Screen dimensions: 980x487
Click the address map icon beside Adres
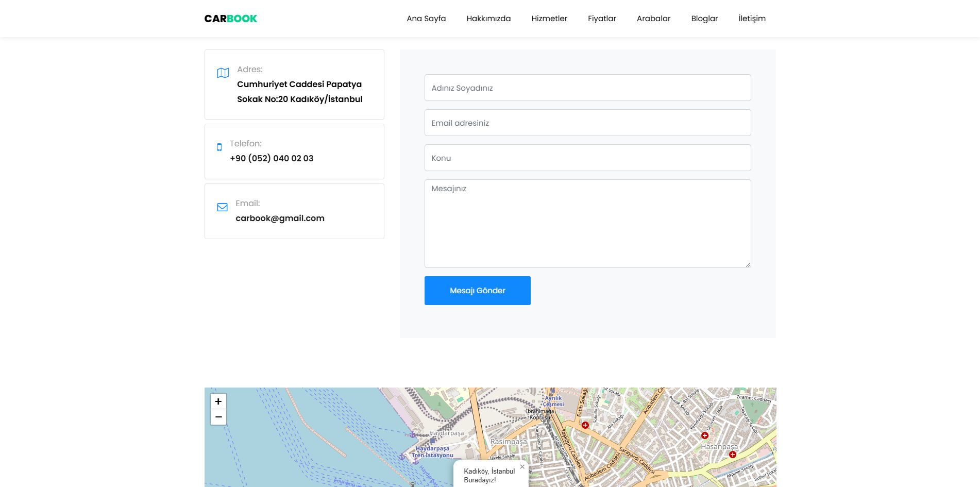tap(222, 73)
